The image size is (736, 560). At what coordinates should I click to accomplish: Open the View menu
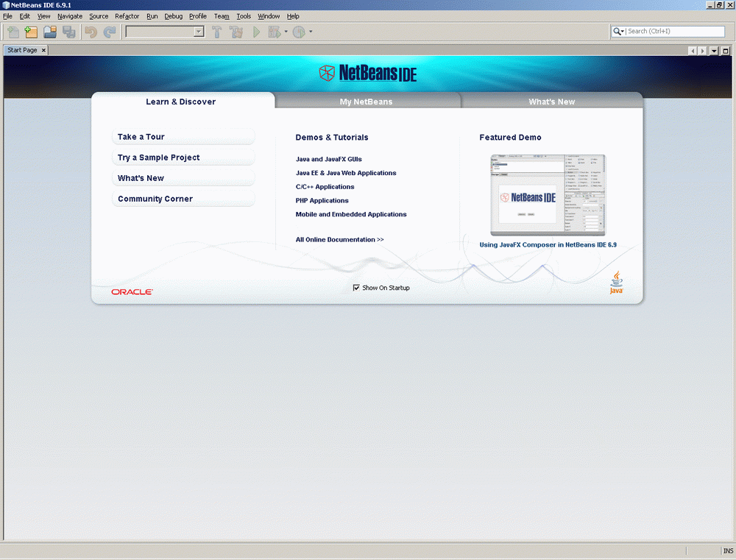(43, 16)
